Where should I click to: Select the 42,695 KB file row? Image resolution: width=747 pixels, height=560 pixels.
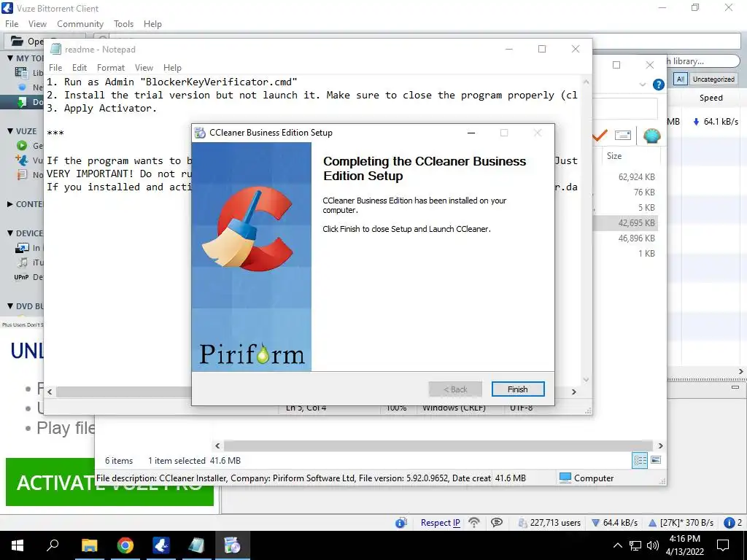click(626, 223)
